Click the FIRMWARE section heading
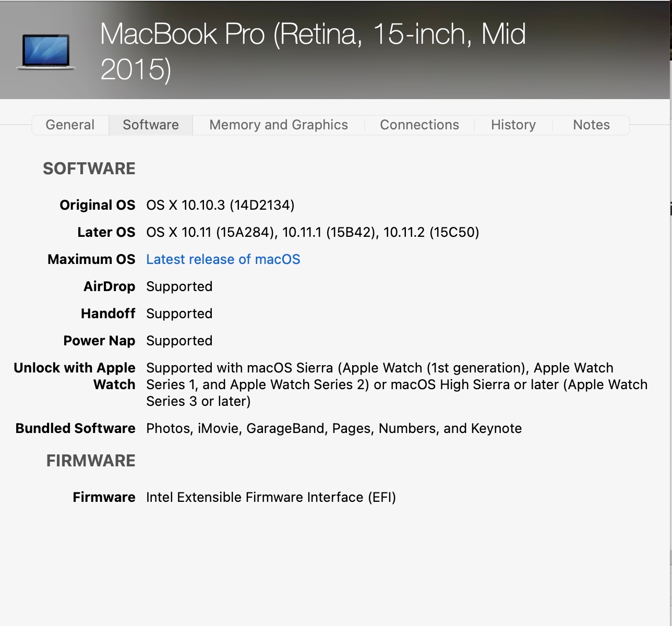 click(91, 461)
